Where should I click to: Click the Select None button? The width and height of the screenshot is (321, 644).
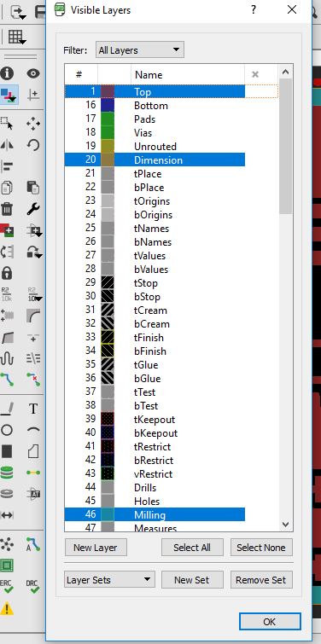coord(261,548)
